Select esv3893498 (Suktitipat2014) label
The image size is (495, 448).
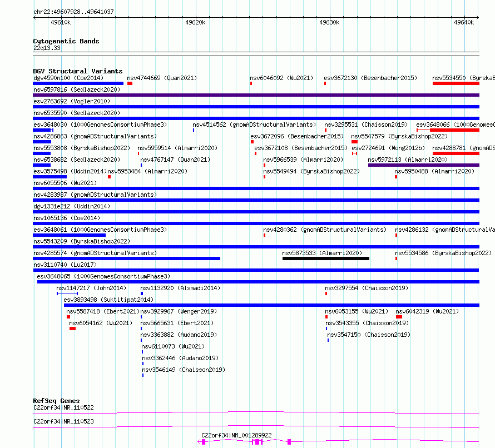pos(108,300)
